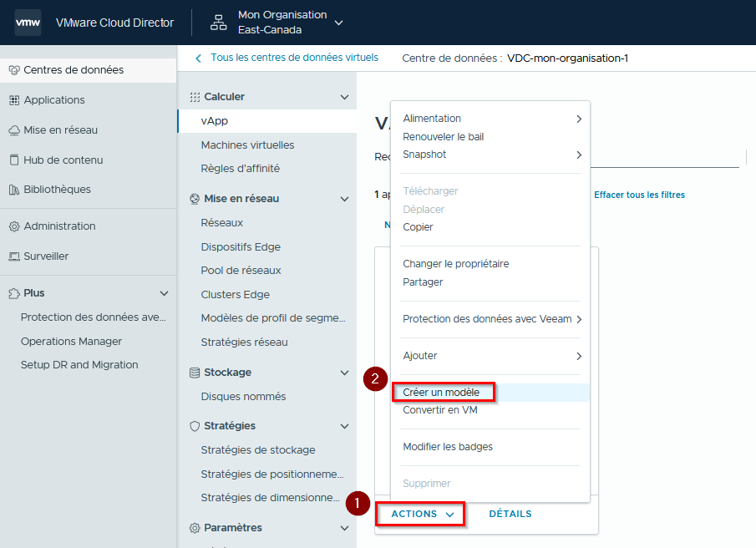Click the Hub de contenu icon

coord(14,160)
